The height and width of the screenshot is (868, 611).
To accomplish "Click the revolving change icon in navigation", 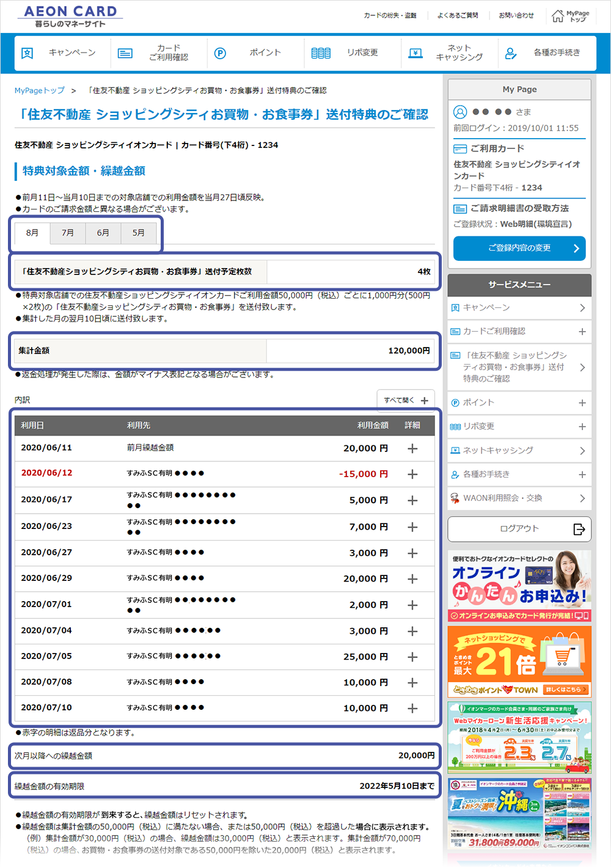I will pyautogui.click(x=321, y=53).
